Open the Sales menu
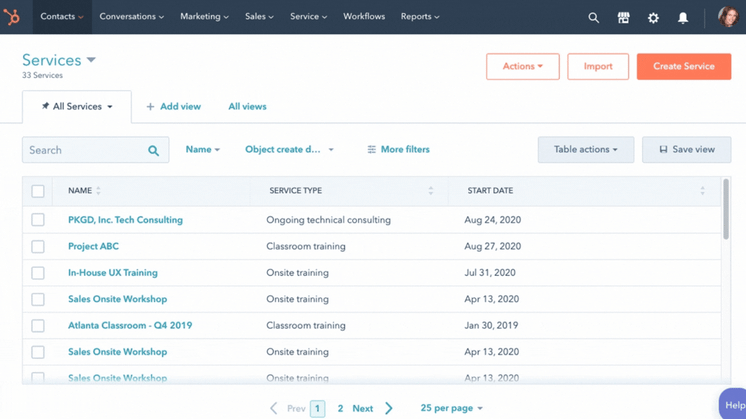Image resolution: width=746 pixels, height=419 pixels. tap(259, 17)
